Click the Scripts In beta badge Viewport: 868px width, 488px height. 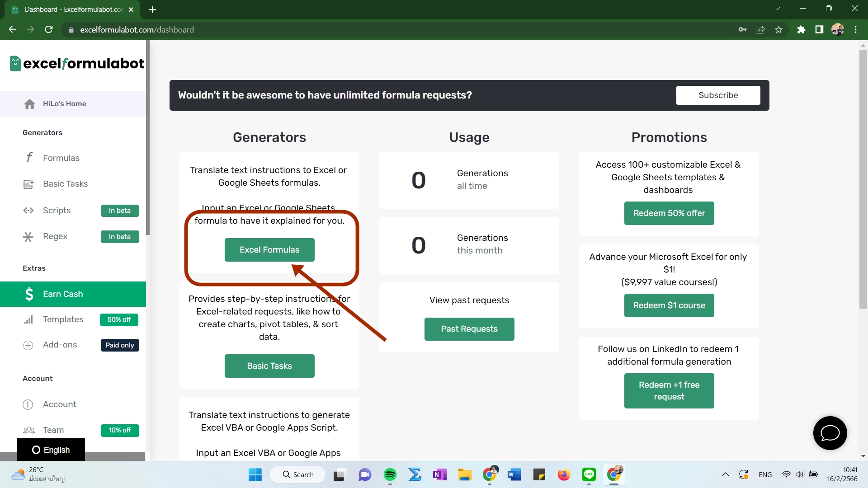click(x=120, y=211)
